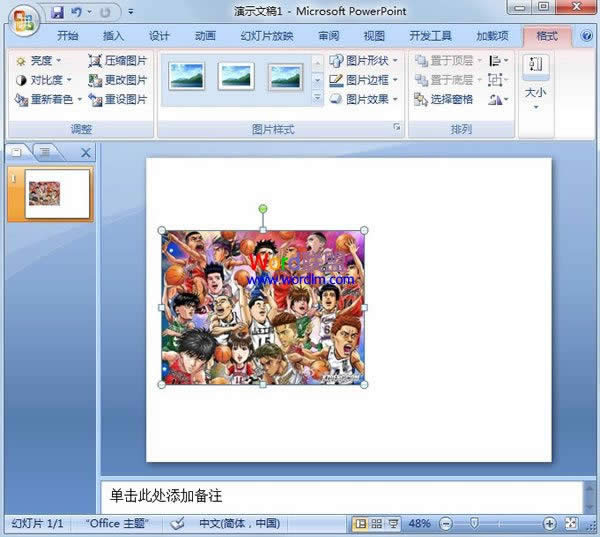This screenshot has width=600, height=537.
Task: Open the 设计 tab
Action: click(159, 36)
